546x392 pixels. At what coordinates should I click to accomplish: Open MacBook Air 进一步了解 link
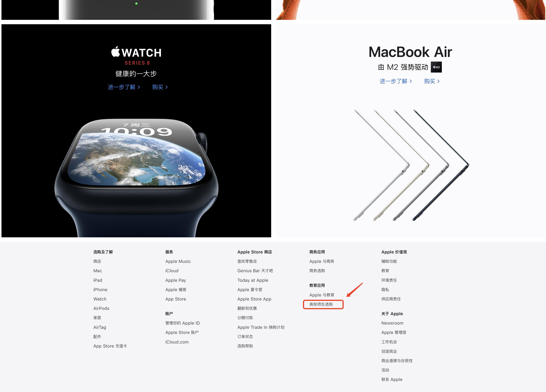pos(396,81)
